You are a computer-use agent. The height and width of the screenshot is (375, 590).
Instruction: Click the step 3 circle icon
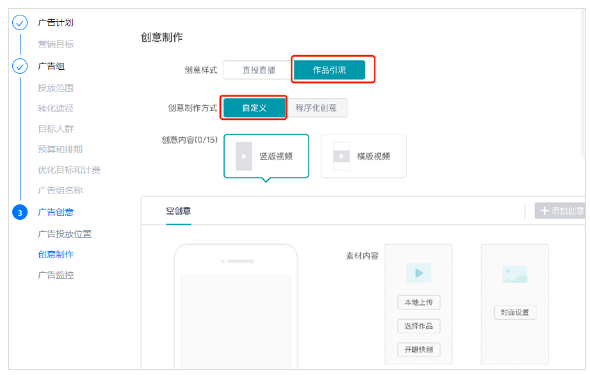pyautogui.click(x=20, y=213)
